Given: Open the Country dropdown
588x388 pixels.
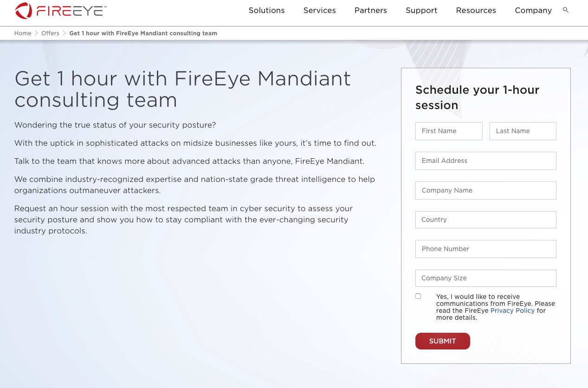Looking at the screenshot, I should coord(485,220).
